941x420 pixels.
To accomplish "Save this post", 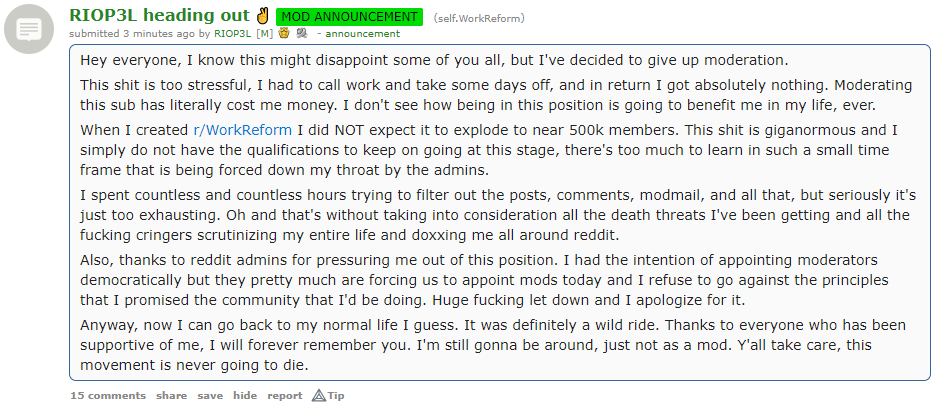I will pyautogui.click(x=210, y=395).
